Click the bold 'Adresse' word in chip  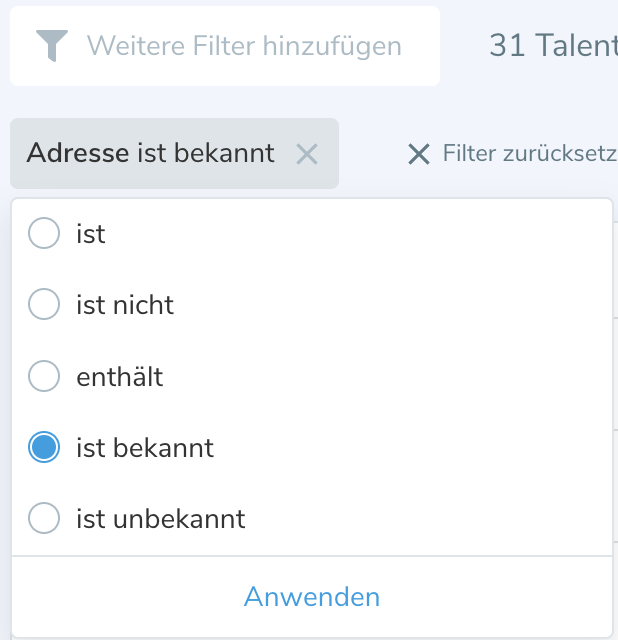pyautogui.click(x=78, y=154)
